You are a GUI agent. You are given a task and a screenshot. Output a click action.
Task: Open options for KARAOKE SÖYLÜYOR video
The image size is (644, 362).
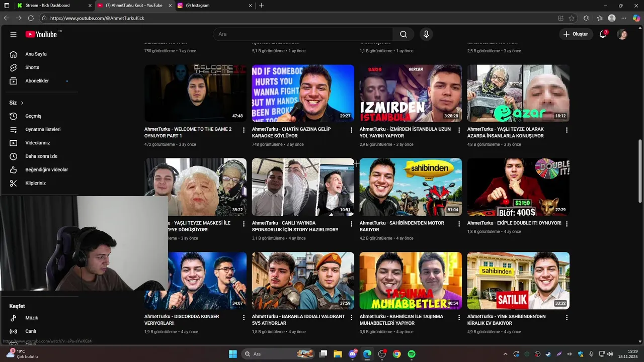click(352, 130)
